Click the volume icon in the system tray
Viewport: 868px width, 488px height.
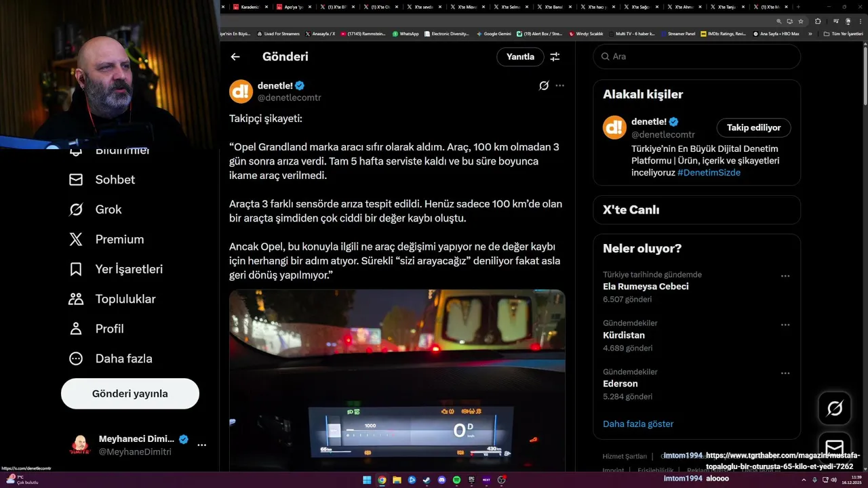(834, 480)
